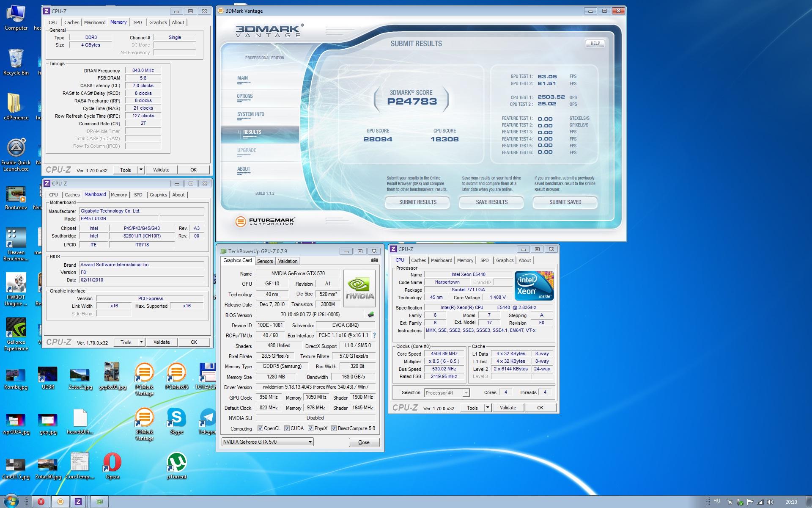Toggle the CUDA checkbox in GPU-Z

[287, 428]
